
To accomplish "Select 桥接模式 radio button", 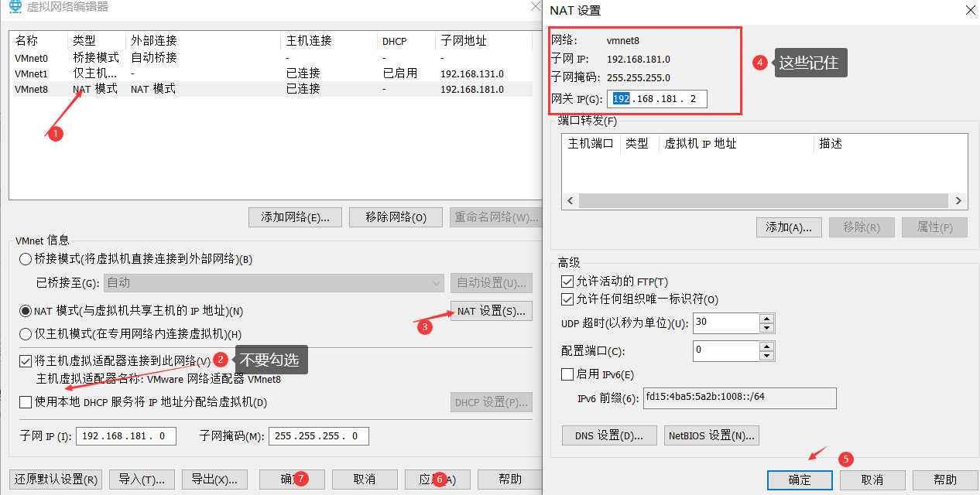I will coord(26,259).
